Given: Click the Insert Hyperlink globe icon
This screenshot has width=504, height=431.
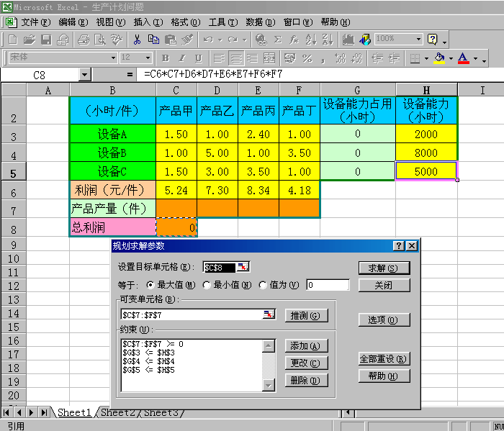Looking at the screenshot, I should pos(261,40).
